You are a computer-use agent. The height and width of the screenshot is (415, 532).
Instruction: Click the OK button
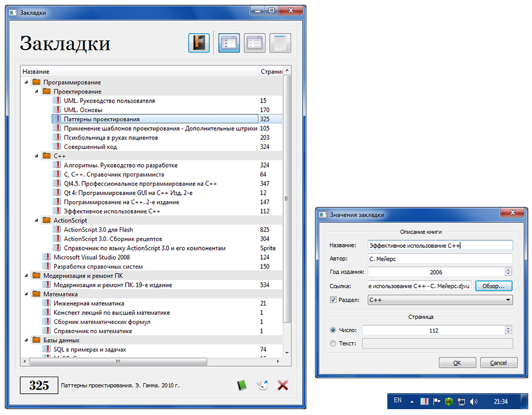[457, 363]
